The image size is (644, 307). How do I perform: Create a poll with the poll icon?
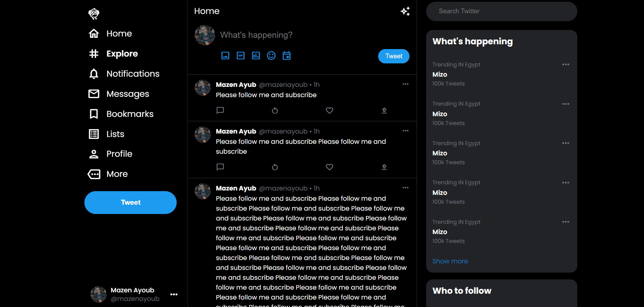[x=256, y=56]
